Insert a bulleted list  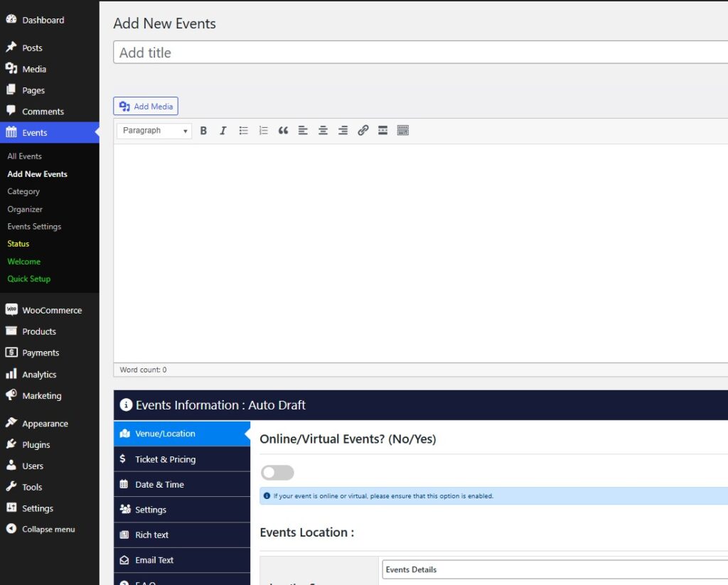tap(243, 131)
